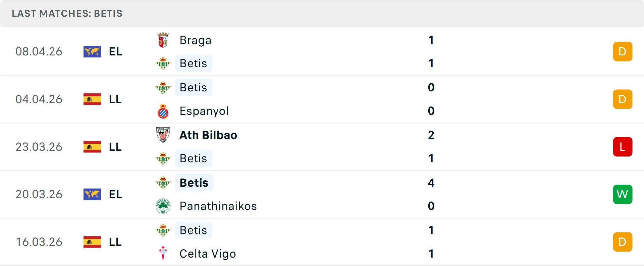This screenshot has height=266, width=644.
Task: Open the yellow D badge for the Braga match
Action: point(623,51)
